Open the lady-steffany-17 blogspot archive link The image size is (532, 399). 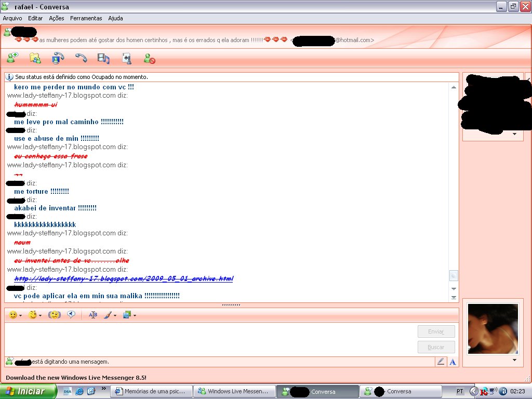(x=124, y=278)
